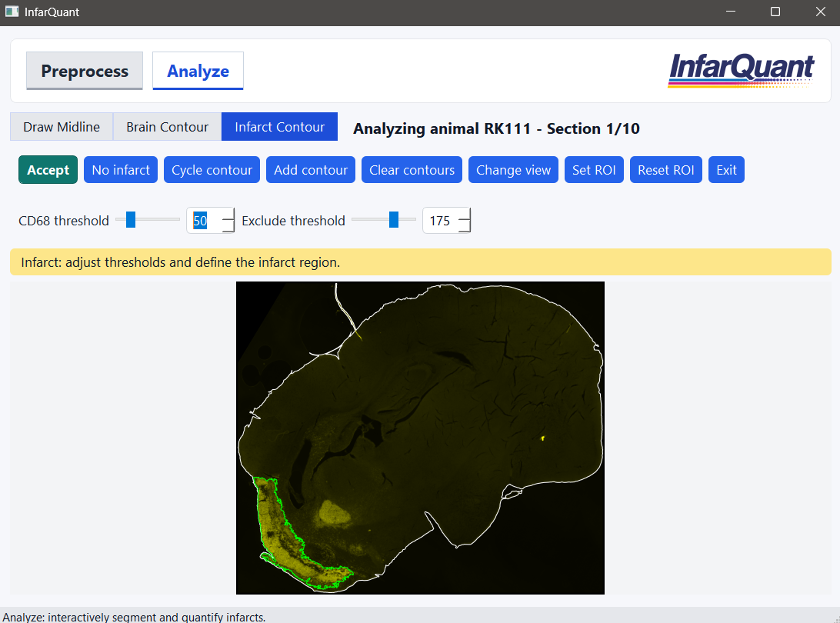840x623 pixels.
Task: Add a new contour
Action: pyautogui.click(x=310, y=169)
